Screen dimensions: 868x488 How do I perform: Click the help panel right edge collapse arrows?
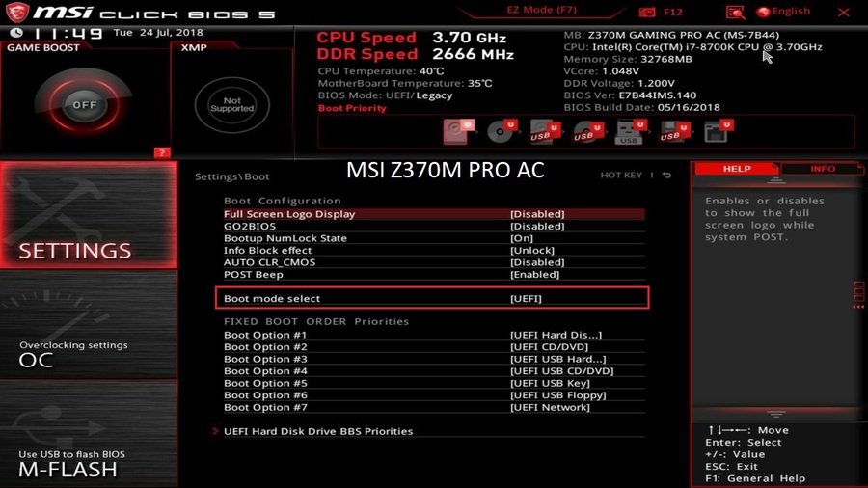tap(858, 294)
